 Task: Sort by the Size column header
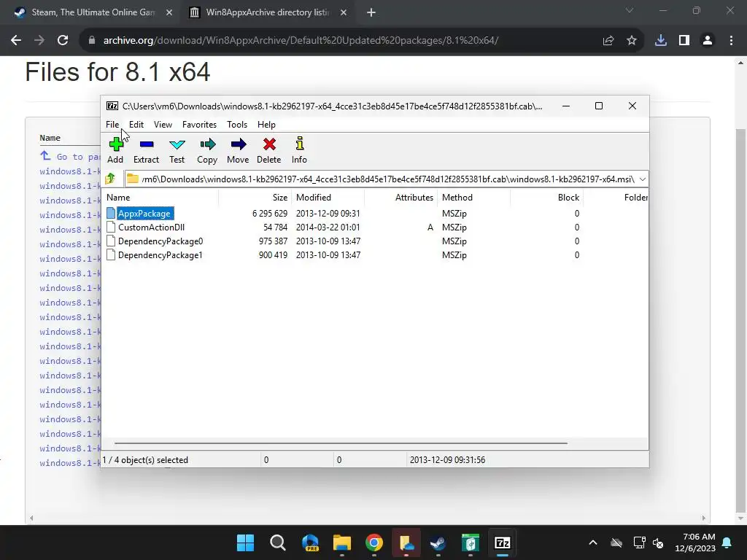279,197
